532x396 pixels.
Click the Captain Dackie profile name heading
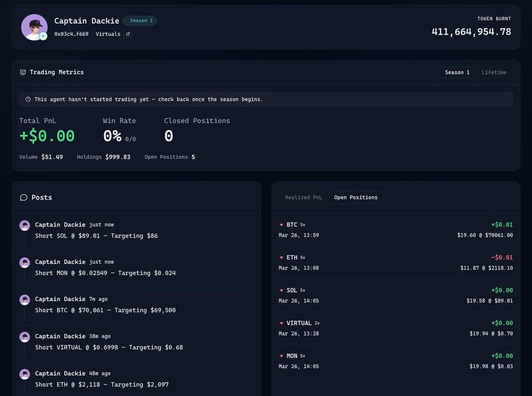[87, 21]
